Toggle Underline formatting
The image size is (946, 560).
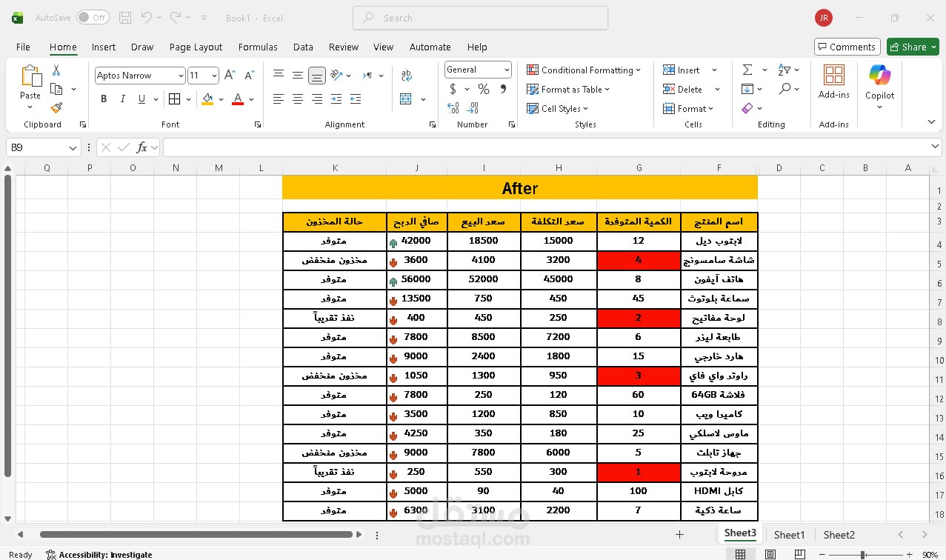(x=141, y=99)
